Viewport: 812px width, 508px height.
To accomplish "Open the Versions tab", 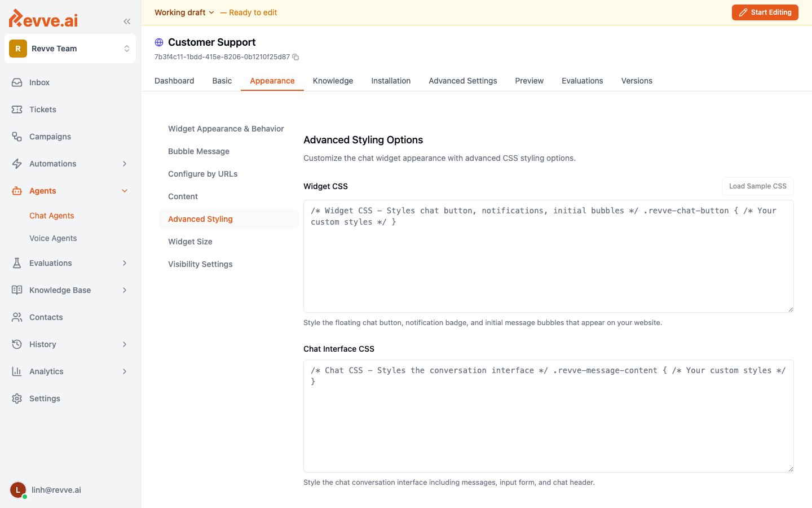I will (637, 81).
